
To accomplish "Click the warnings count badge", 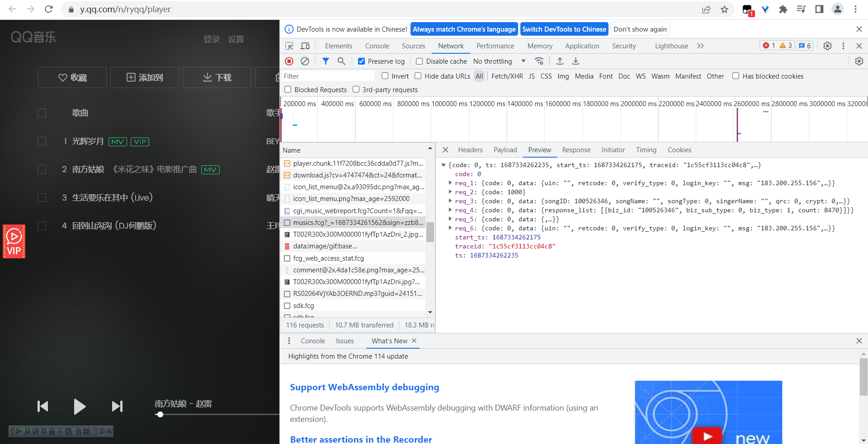I will point(786,46).
